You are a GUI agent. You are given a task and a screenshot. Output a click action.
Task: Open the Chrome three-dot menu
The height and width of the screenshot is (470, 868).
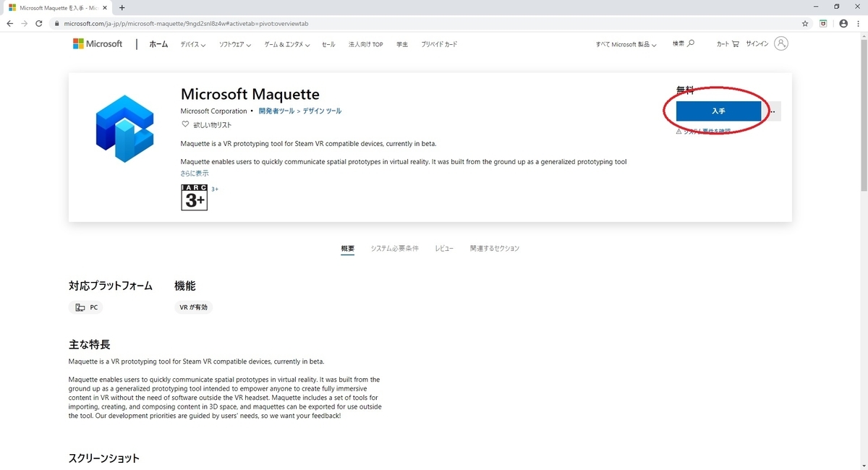click(859, 23)
